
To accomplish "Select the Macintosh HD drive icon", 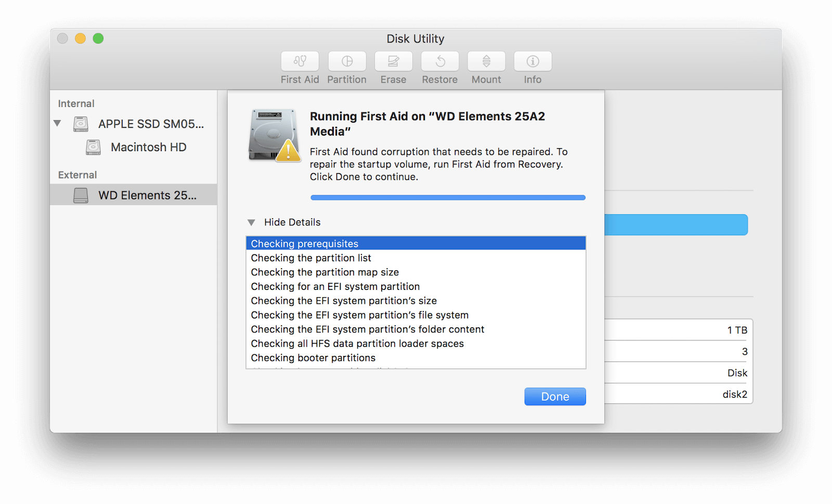I will (x=93, y=147).
